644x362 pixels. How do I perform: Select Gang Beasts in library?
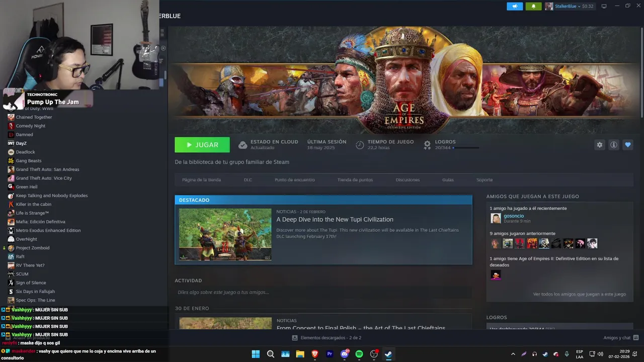click(x=29, y=161)
